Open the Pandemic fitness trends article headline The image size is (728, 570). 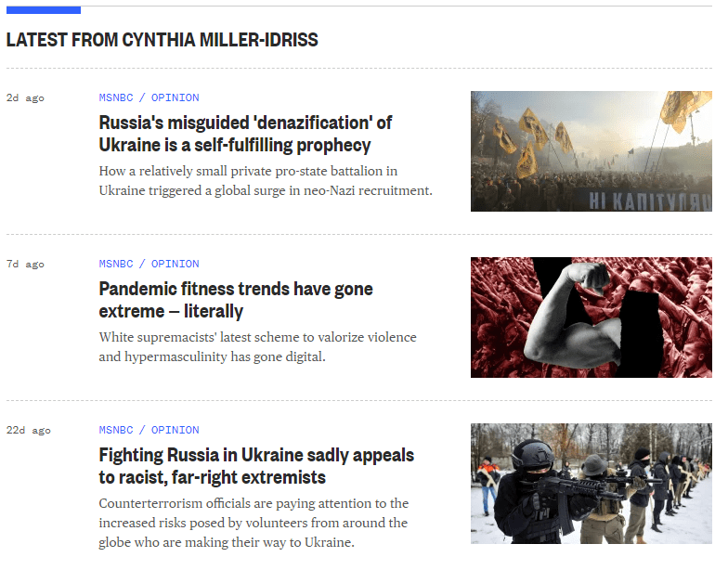[x=236, y=300]
